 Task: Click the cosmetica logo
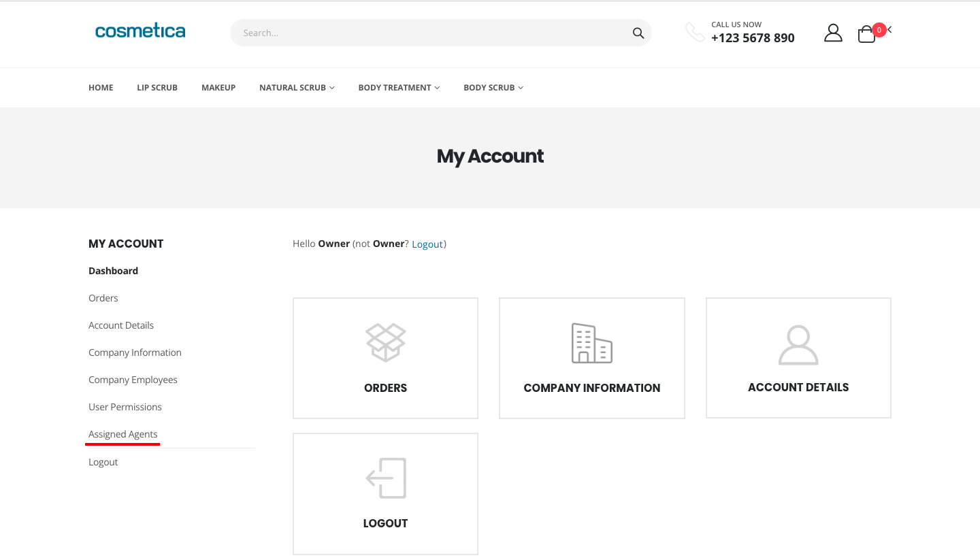coord(140,31)
